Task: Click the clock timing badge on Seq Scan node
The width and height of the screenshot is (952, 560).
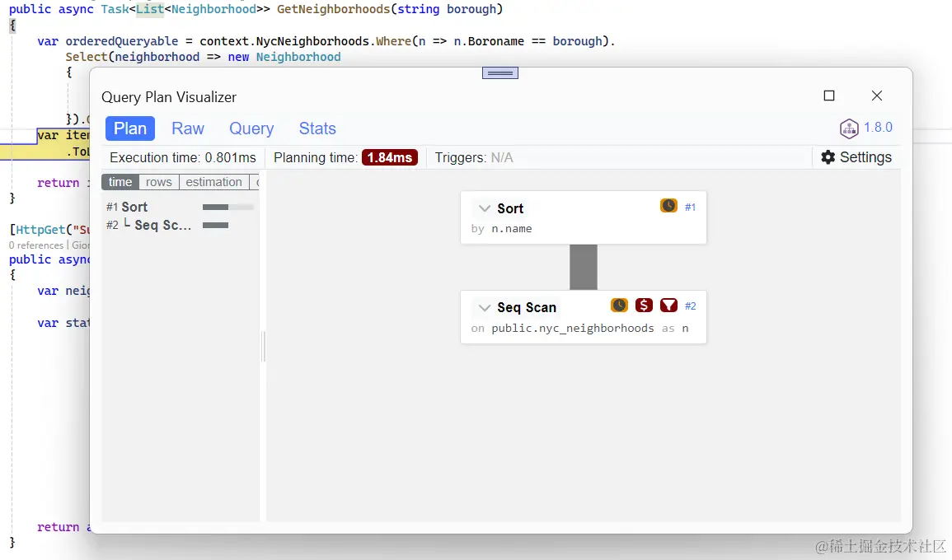Action: pyautogui.click(x=619, y=305)
